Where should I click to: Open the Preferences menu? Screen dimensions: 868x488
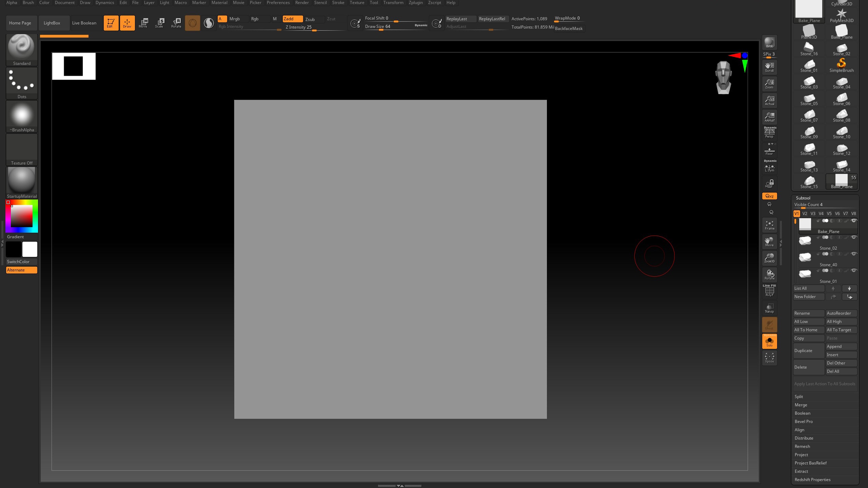[278, 3]
